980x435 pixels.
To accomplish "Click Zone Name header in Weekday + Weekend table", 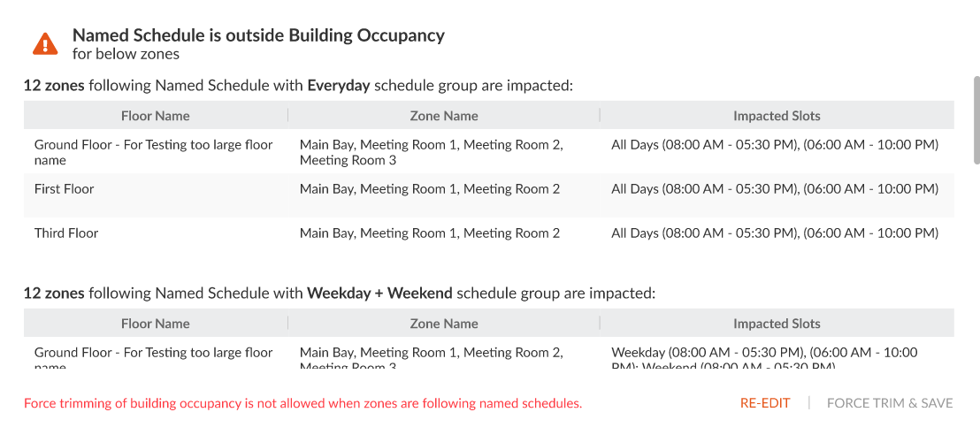I will tap(444, 324).
